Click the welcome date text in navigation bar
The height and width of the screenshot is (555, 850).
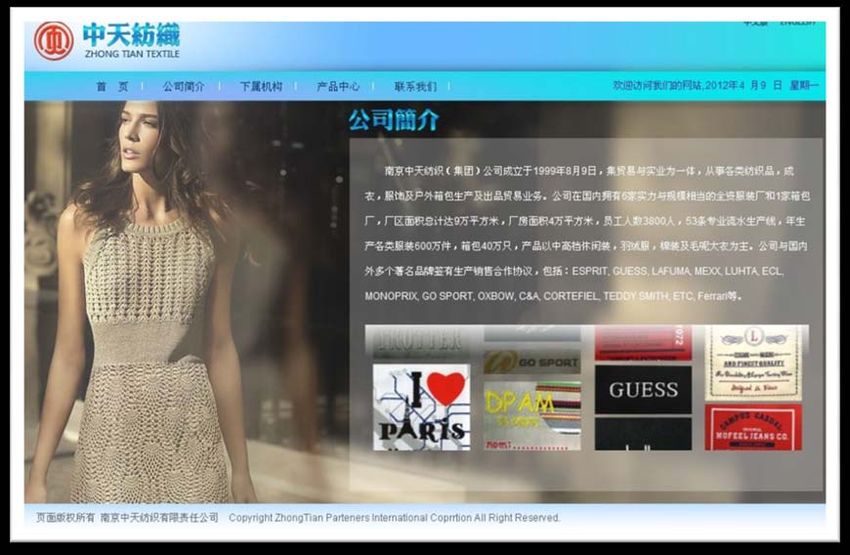click(714, 86)
